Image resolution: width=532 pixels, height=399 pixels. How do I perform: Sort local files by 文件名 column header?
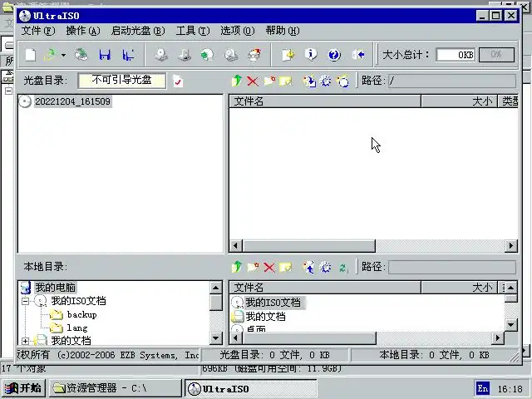[x=325, y=288]
